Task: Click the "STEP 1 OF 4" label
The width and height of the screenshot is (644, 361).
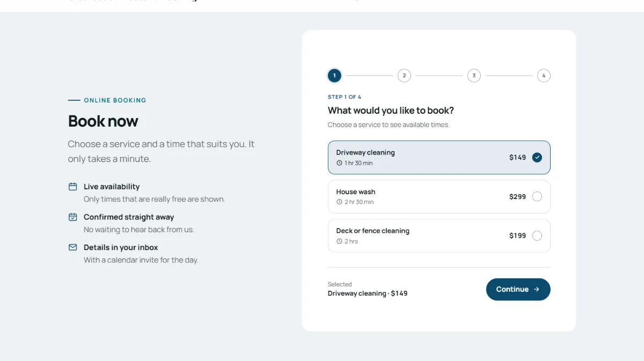Action: click(345, 97)
